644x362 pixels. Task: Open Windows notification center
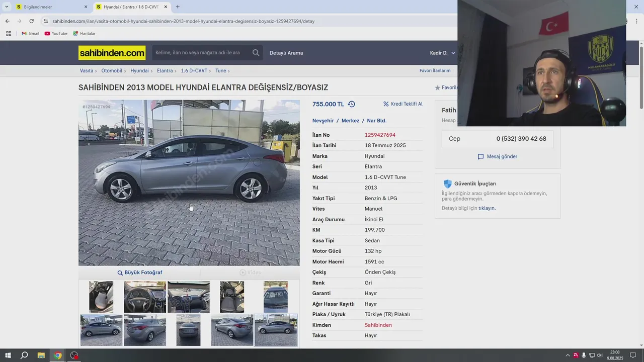pos(633,355)
